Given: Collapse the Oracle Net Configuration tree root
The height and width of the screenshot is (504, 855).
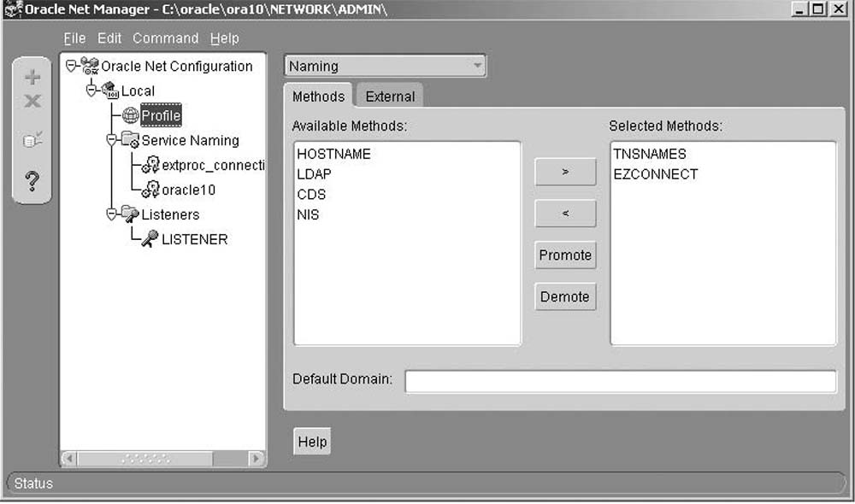Looking at the screenshot, I should (72, 66).
